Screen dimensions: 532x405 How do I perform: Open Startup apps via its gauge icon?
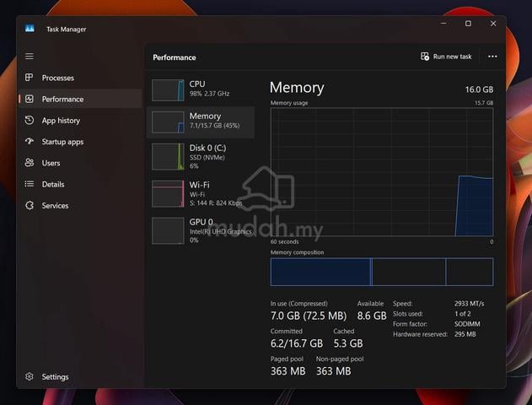30,141
